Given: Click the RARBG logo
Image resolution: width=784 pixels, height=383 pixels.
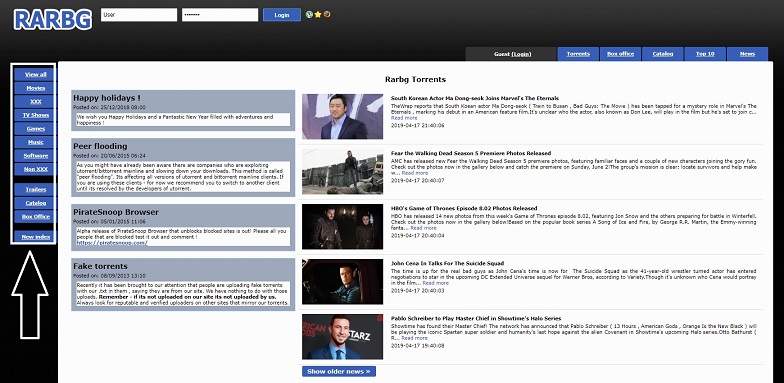Looking at the screenshot, I should (52, 20).
